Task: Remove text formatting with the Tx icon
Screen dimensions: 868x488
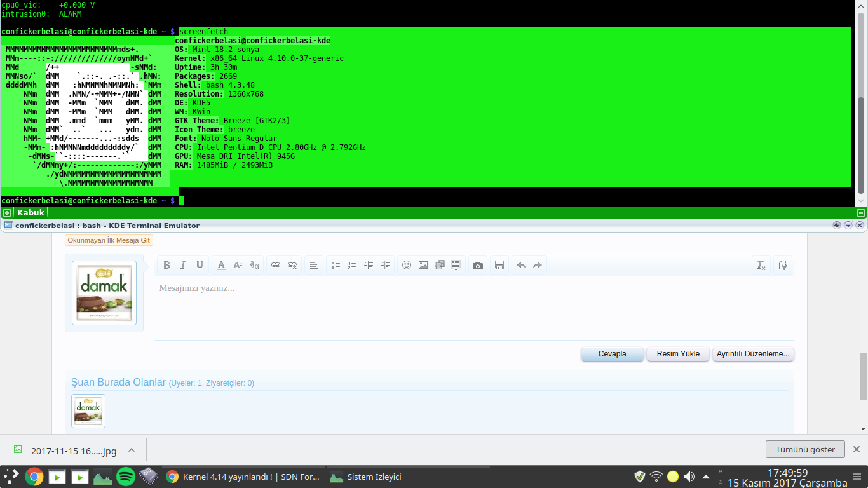Action: 761,265
